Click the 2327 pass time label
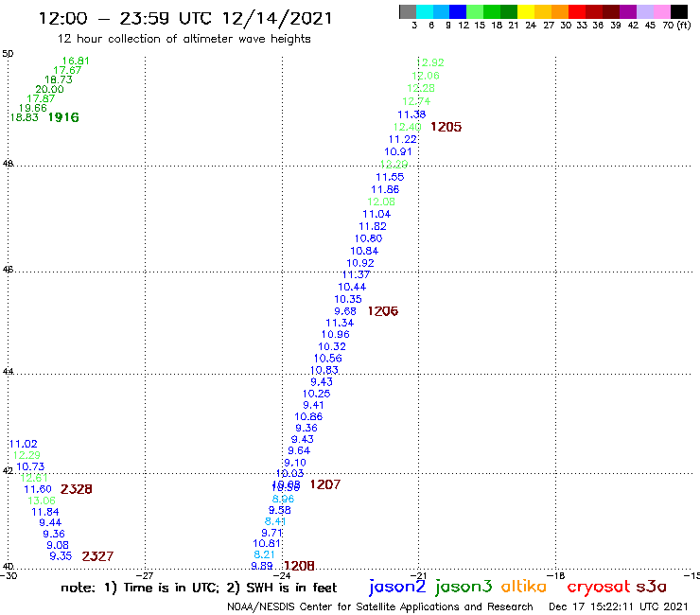The image size is (700, 615). coord(97,556)
